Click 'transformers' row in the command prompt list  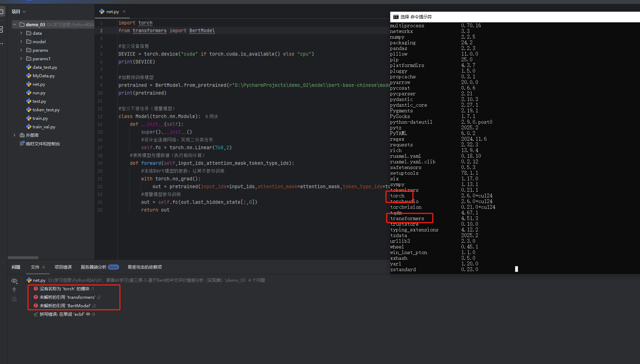(x=407, y=218)
